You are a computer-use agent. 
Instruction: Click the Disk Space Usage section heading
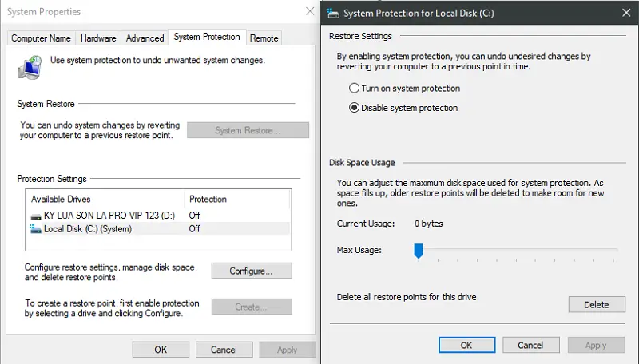(x=362, y=163)
